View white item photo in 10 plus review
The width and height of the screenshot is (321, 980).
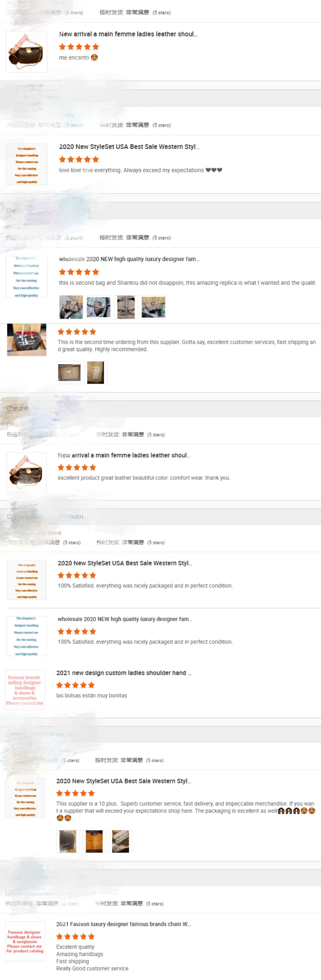(x=120, y=841)
